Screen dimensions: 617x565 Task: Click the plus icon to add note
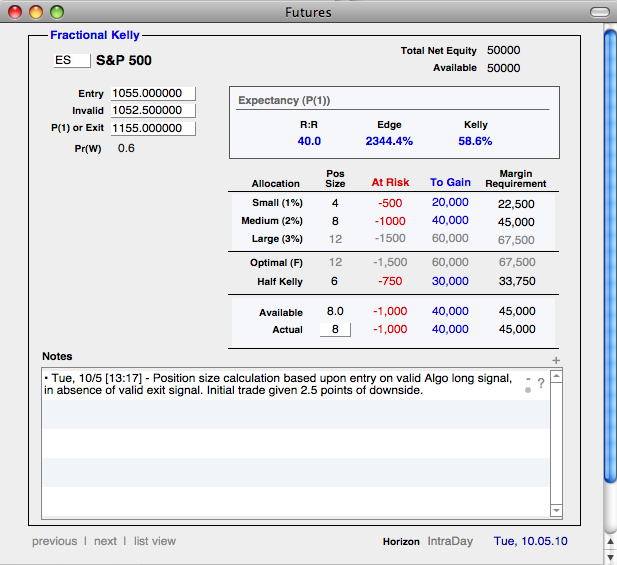pyautogui.click(x=556, y=360)
